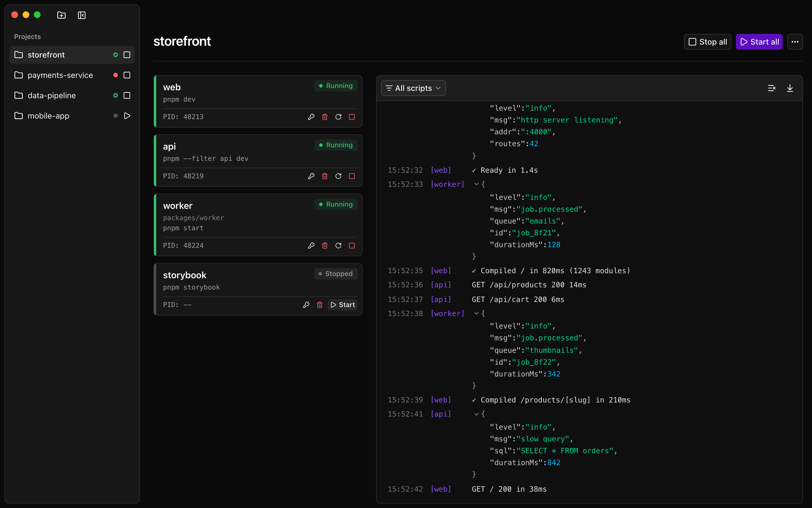Click the PID: 48213 text
The image size is (812, 508).
click(183, 117)
